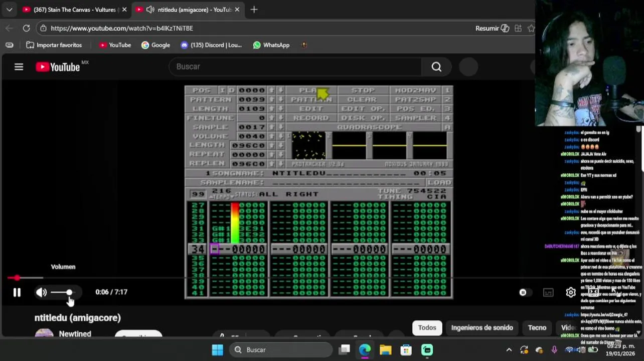The height and width of the screenshot is (361, 644).
Task: Close the Stain The Canvas tab
Action: tap(124, 10)
